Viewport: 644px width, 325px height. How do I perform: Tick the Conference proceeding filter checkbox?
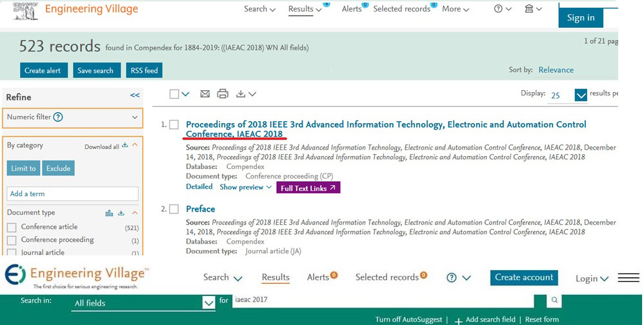click(12, 240)
